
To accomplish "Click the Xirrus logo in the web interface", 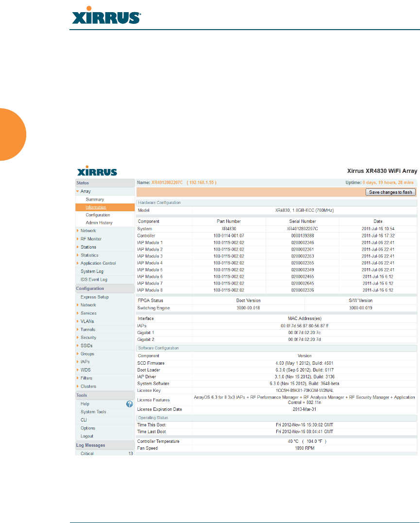I will [x=97, y=171].
